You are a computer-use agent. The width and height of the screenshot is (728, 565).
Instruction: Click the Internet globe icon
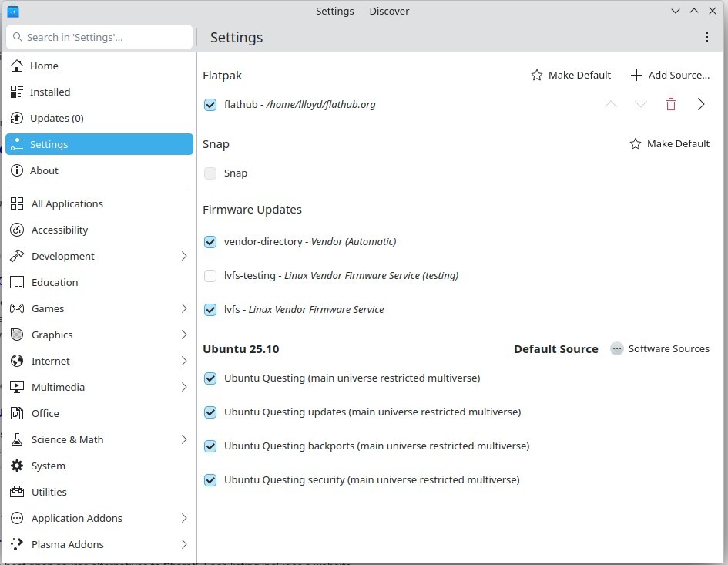[x=17, y=361]
